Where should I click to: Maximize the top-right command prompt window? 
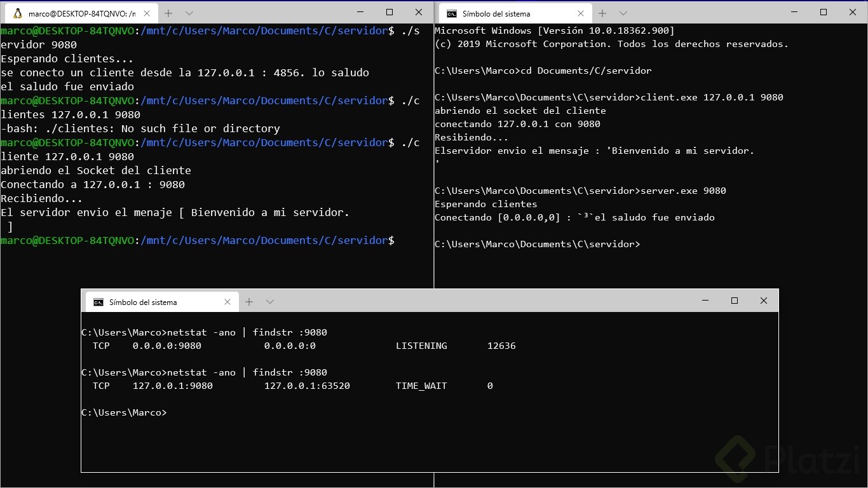pos(824,12)
